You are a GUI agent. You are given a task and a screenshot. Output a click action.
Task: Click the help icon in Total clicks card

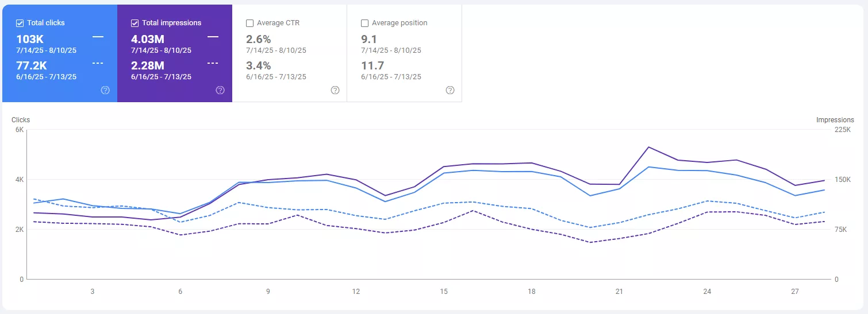point(105,90)
